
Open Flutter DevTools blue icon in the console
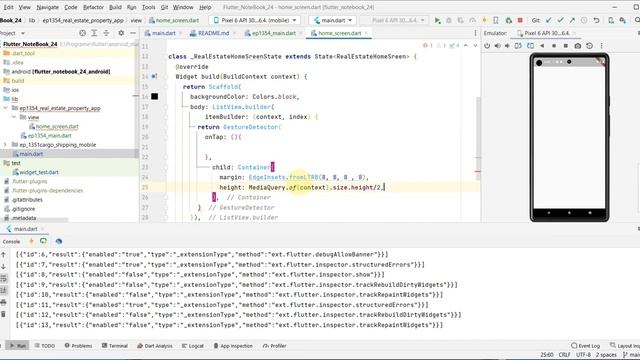59,241
